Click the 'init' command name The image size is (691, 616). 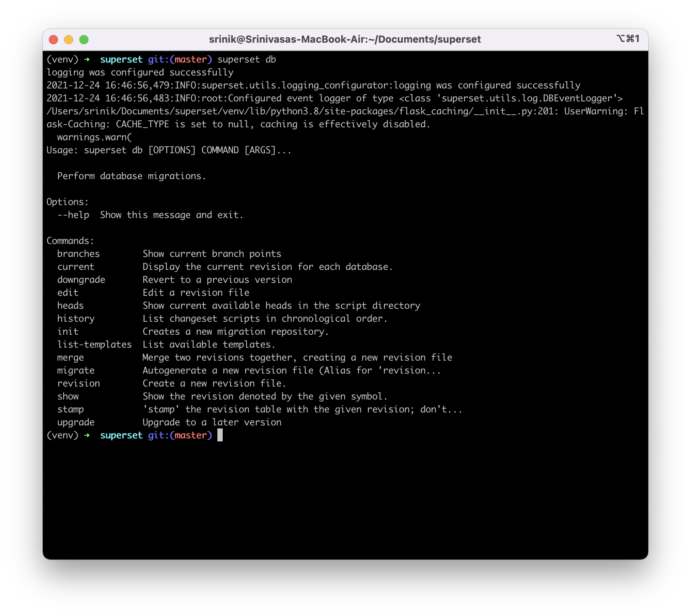(x=68, y=332)
